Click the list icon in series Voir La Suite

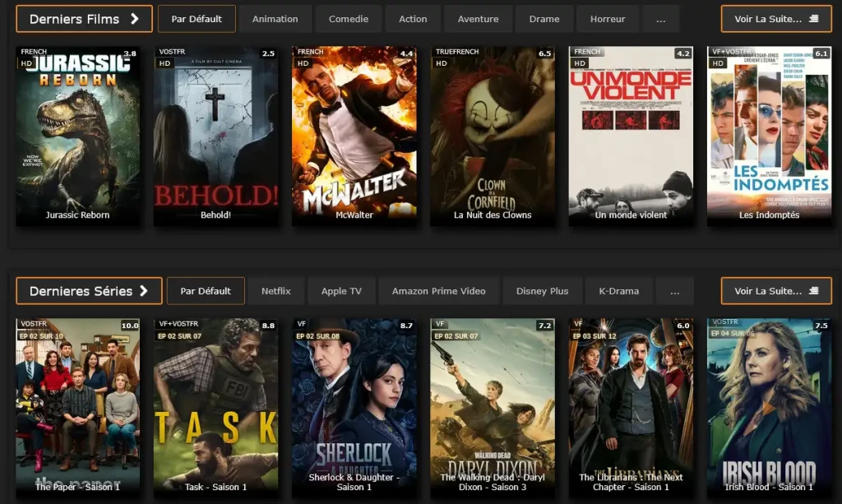click(813, 291)
